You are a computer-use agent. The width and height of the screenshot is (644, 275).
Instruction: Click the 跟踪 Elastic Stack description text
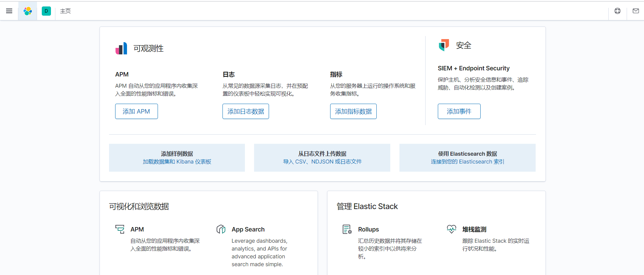pos(496,245)
